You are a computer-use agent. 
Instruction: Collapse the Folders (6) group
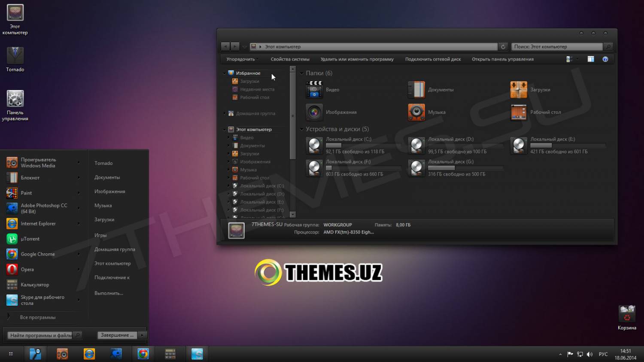point(302,73)
